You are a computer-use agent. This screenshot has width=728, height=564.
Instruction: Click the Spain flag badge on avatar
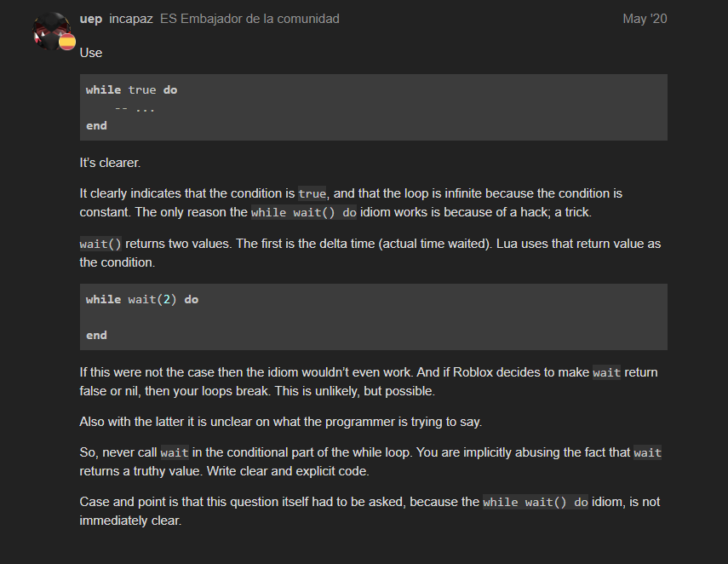[66, 41]
